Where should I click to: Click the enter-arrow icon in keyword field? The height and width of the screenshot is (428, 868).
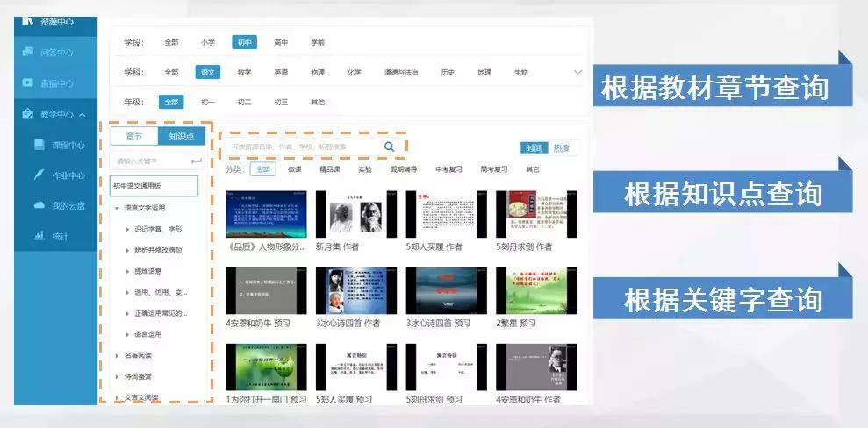pyautogui.click(x=196, y=160)
